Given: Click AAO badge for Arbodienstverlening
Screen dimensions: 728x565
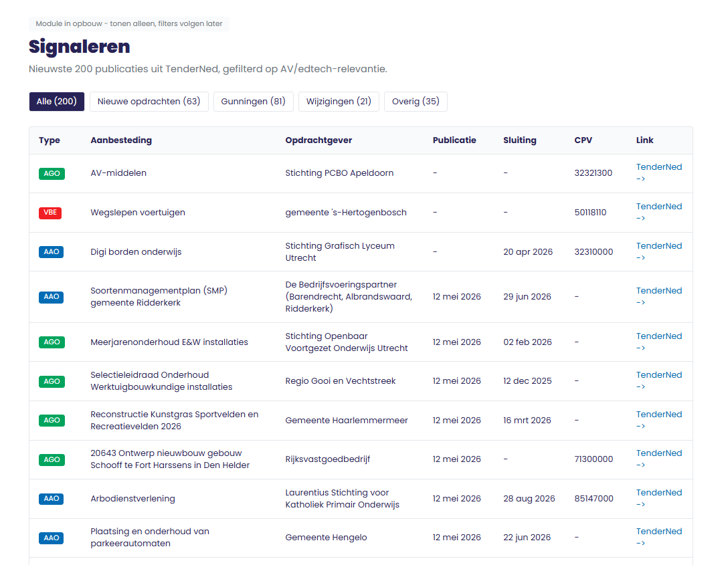Looking at the screenshot, I should pyautogui.click(x=51, y=499).
